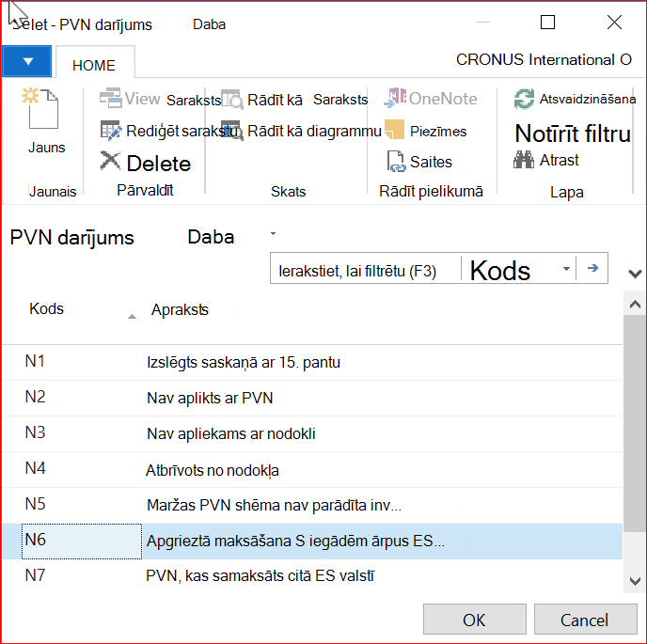Screen dimensions: 647x644
Task: Open Rediģēt sarakstu edit list icon
Action: click(111, 131)
